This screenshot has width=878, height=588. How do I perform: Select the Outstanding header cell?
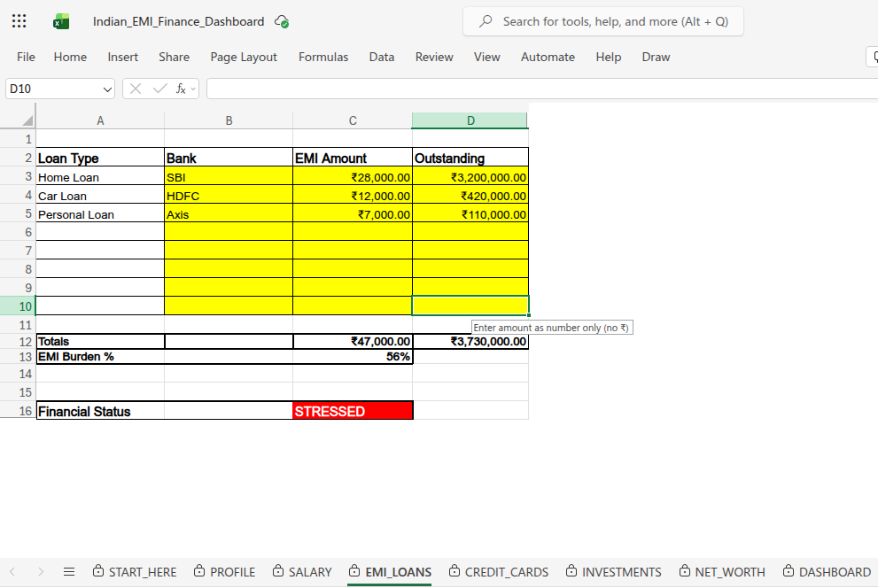[470, 158]
